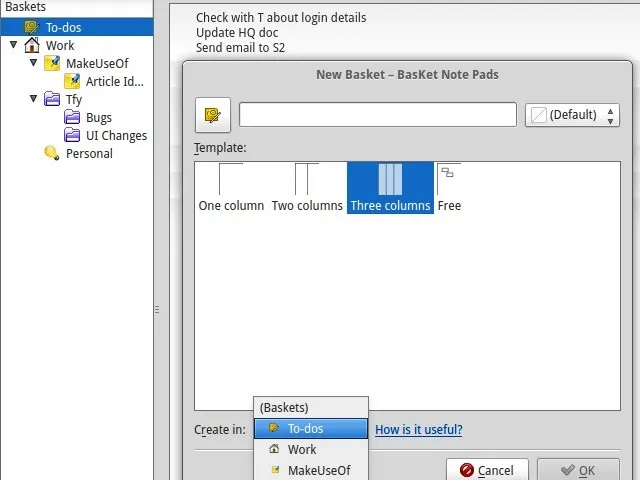Type in the basket name field
Image resolution: width=640 pixels, height=480 pixels.
[377, 115]
